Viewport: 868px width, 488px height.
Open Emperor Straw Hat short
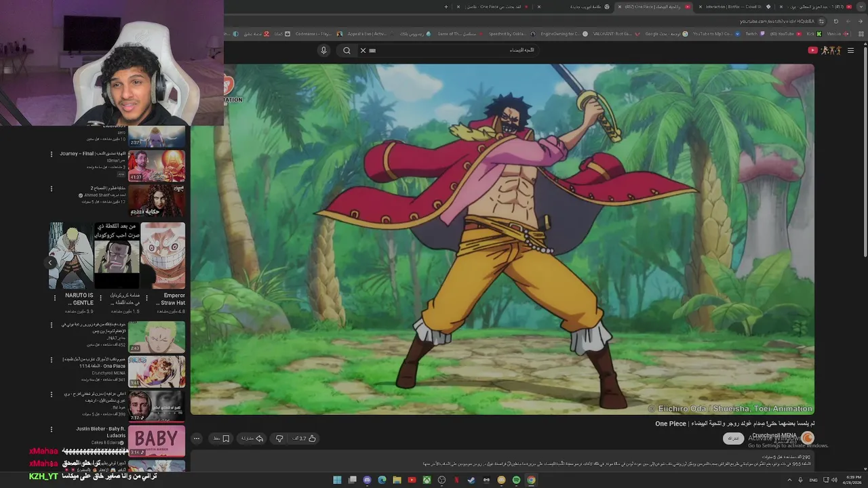click(163, 256)
